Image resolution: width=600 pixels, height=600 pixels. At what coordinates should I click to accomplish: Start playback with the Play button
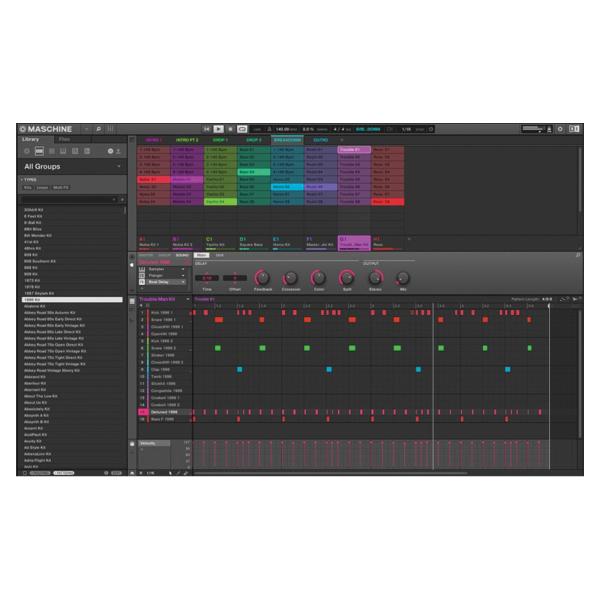[x=218, y=129]
